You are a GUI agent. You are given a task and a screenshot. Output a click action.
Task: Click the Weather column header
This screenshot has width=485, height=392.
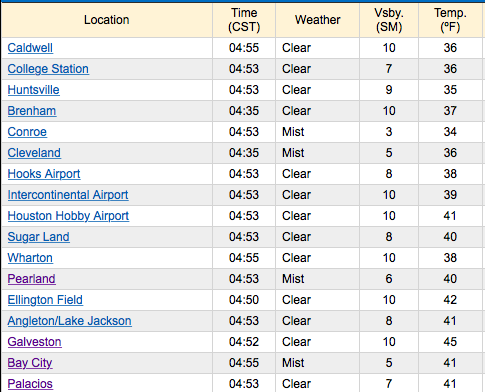pyautogui.click(x=318, y=20)
